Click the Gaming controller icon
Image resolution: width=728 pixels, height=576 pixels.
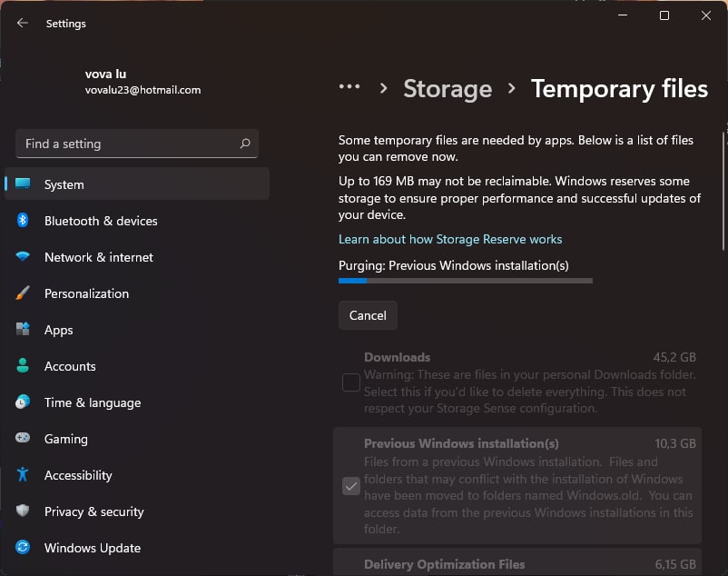click(x=23, y=438)
